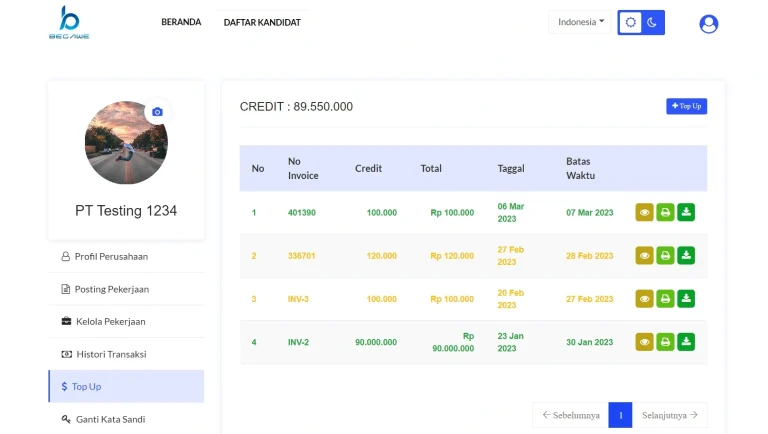The width and height of the screenshot is (768, 434).
Task: Open Kelola Pekerjaan in sidebar
Action: (126, 321)
